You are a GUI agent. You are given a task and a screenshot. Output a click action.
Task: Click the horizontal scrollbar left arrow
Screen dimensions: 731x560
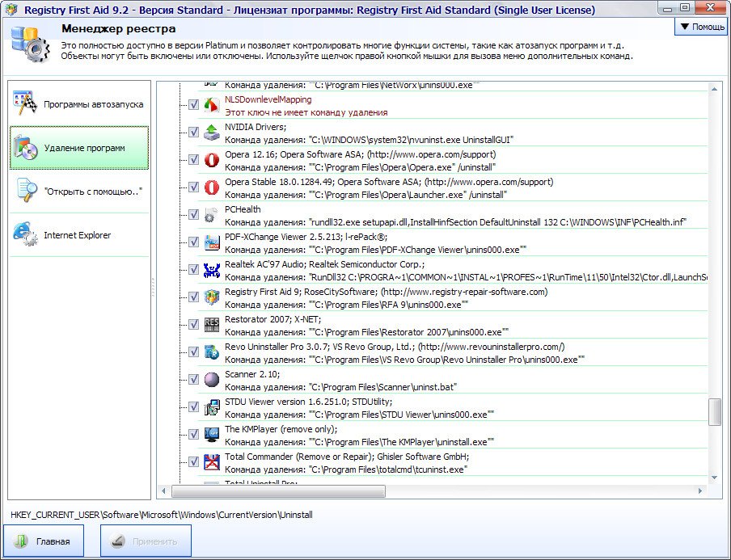pos(163,491)
